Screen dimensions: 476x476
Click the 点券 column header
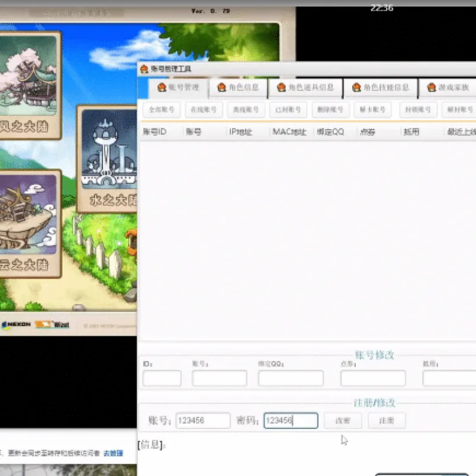367,131
